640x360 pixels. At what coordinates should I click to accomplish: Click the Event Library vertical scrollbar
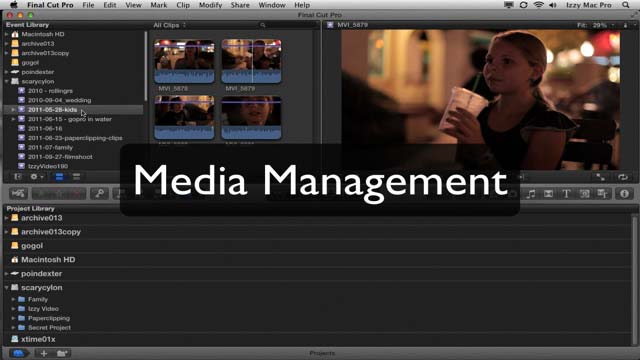tap(146, 66)
